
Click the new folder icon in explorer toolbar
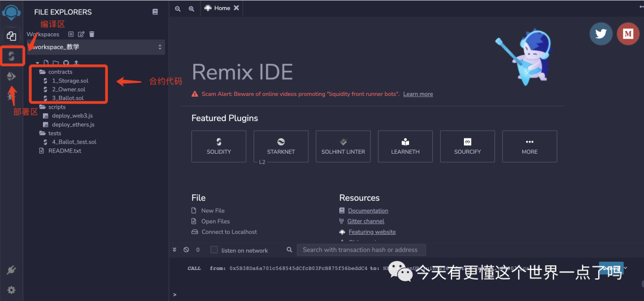pyautogui.click(x=55, y=63)
